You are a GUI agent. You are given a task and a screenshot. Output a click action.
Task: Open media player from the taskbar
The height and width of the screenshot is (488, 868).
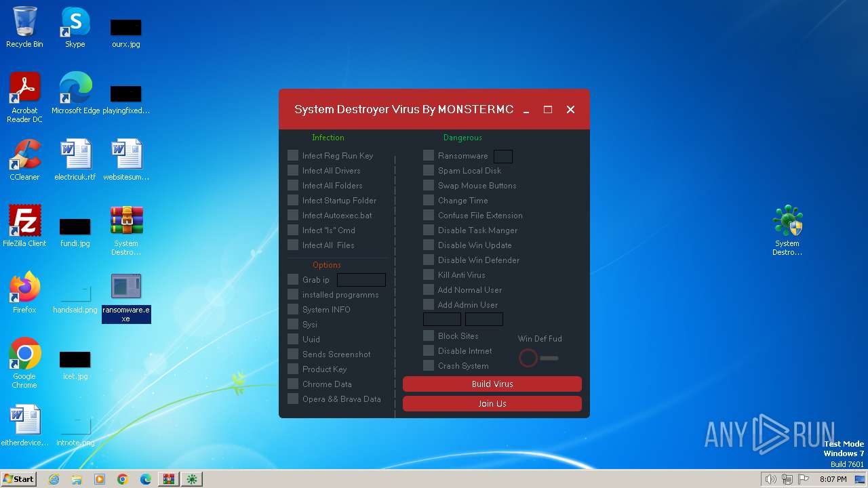[100, 479]
